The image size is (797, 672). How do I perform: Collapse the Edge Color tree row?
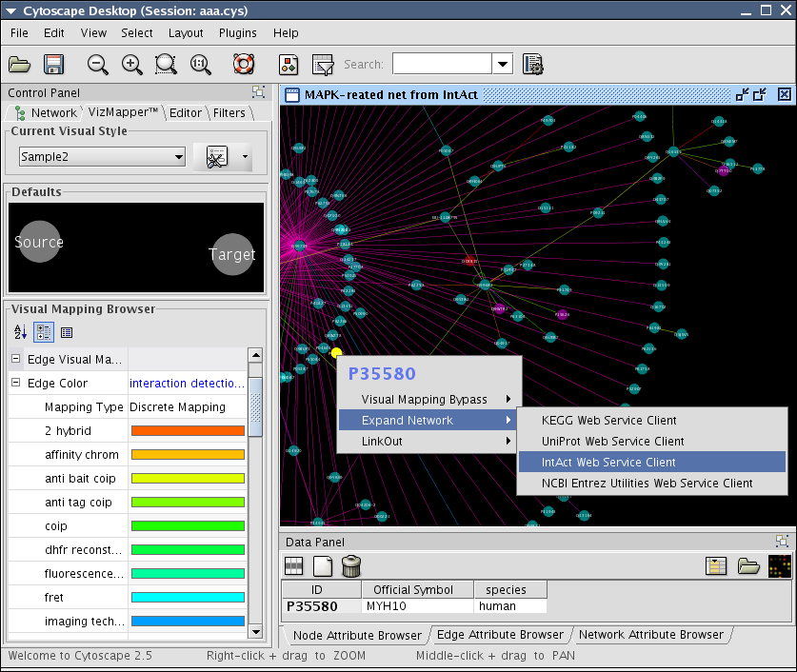click(x=16, y=384)
